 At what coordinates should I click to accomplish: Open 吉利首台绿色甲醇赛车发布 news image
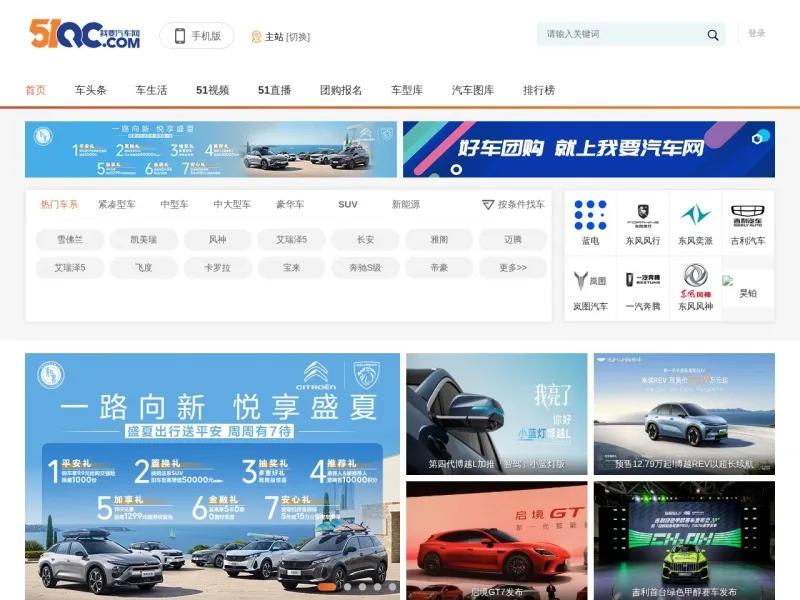[684, 540]
